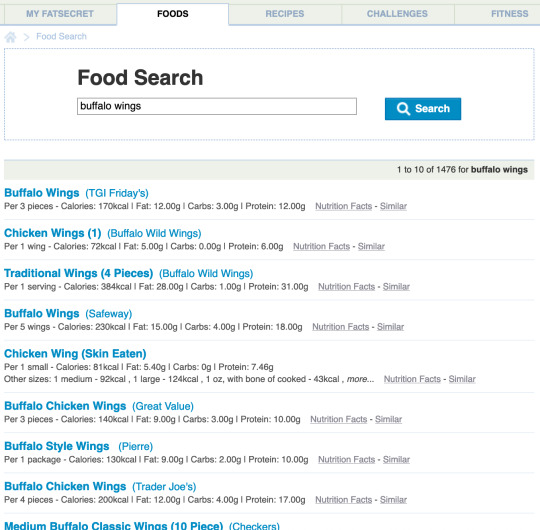Click the blue Search button
This screenshot has width=540, height=530.
423,109
